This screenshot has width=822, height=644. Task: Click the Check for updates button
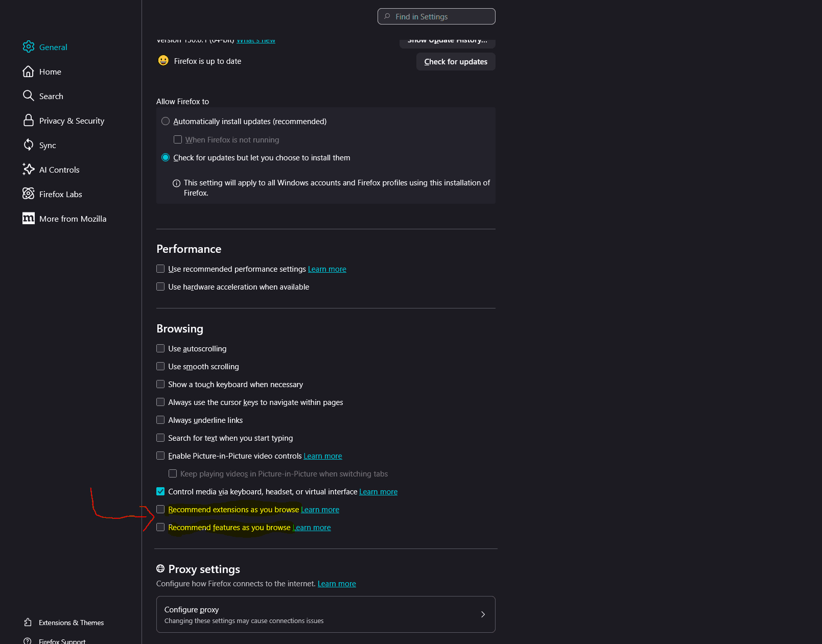click(x=456, y=62)
